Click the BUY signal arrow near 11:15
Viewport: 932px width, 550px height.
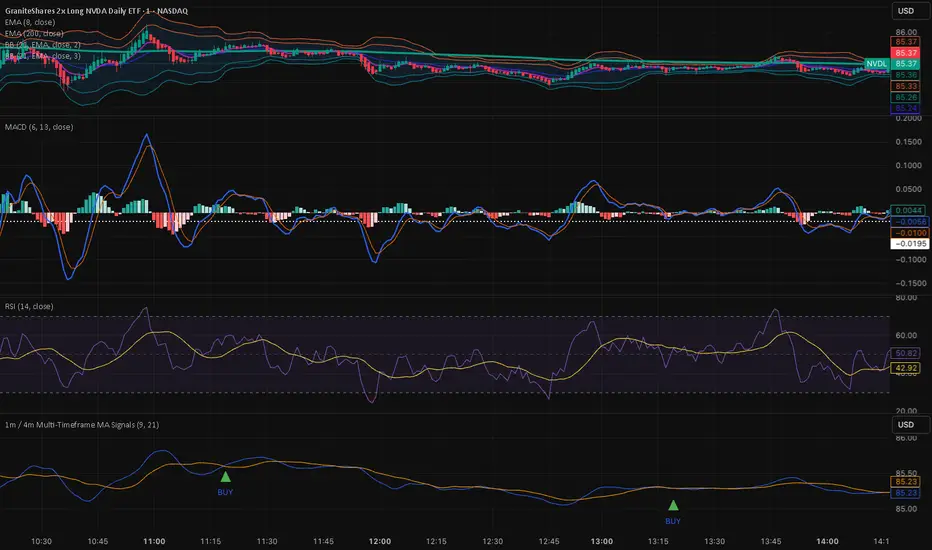[x=225, y=477]
